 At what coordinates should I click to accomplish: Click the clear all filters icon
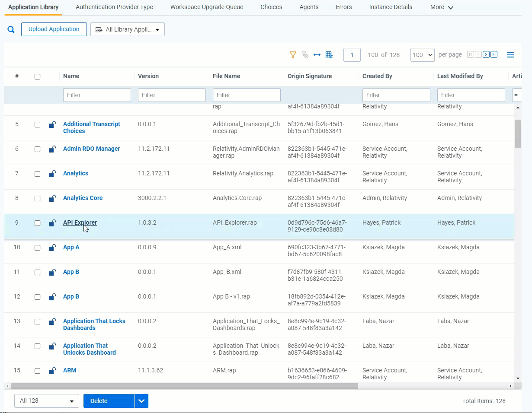[305, 55]
